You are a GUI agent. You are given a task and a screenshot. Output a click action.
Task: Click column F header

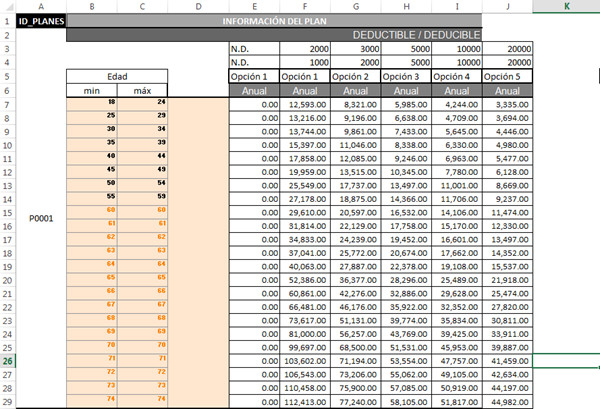(x=303, y=6)
